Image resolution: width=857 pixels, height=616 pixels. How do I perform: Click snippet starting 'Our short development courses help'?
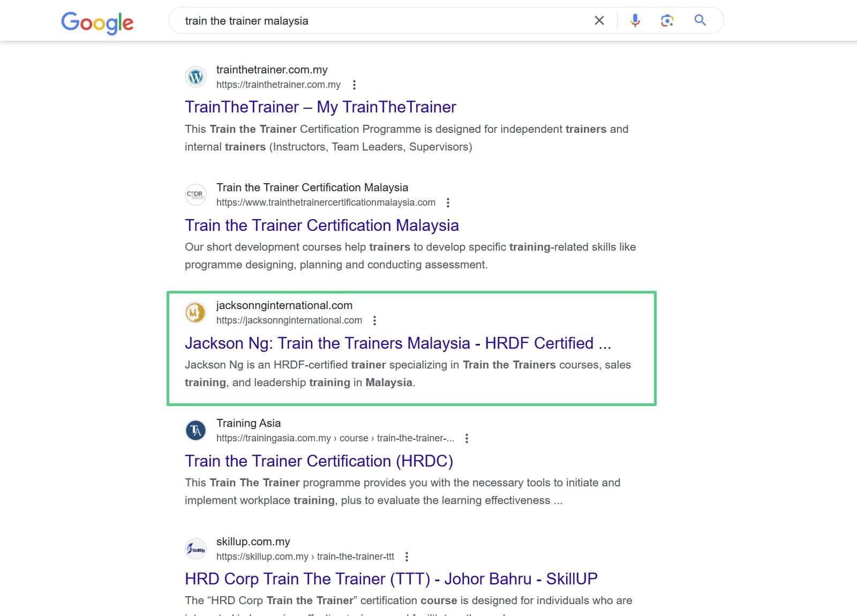[410, 256]
